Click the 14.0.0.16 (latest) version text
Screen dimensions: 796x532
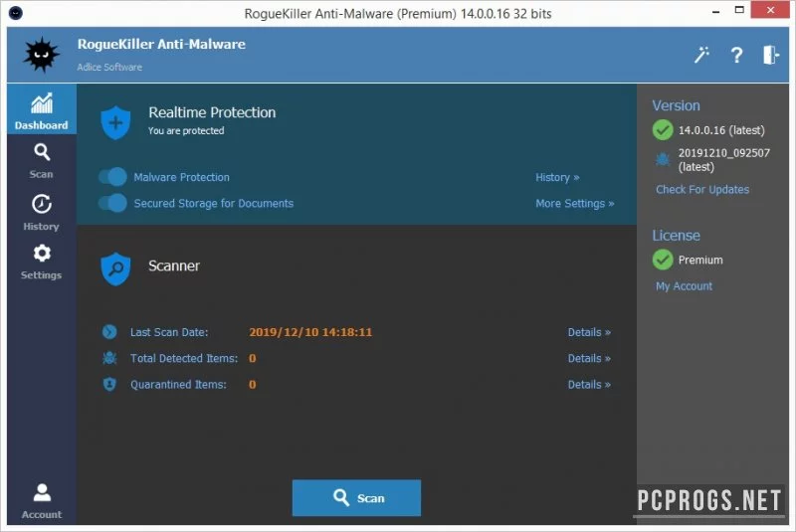click(721, 130)
